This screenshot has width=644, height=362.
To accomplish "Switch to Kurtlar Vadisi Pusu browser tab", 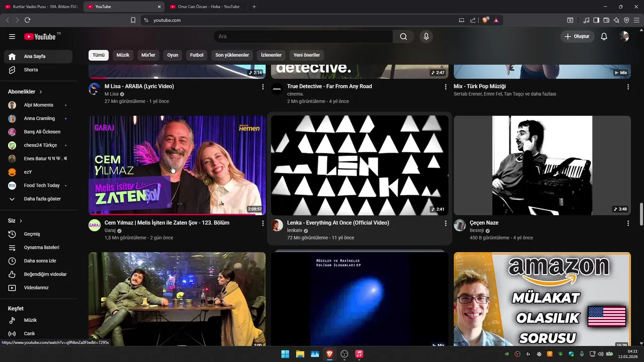I will [x=41, y=7].
